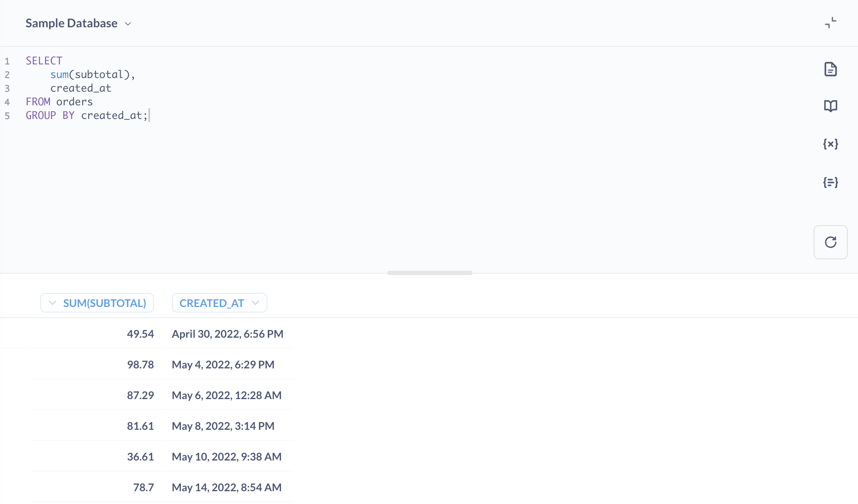
Task: Select the SUM(SUBTOTAL) column header
Action: click(105, 303)
